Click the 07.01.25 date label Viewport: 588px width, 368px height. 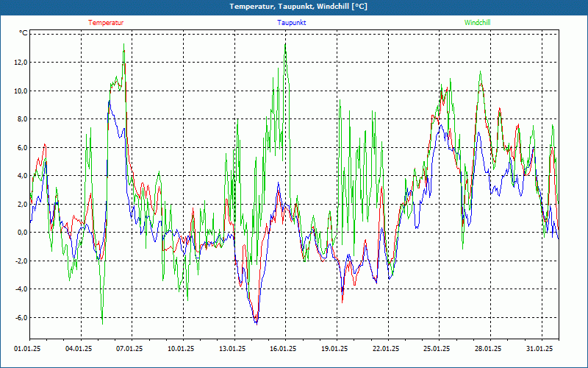click(130, 349)
